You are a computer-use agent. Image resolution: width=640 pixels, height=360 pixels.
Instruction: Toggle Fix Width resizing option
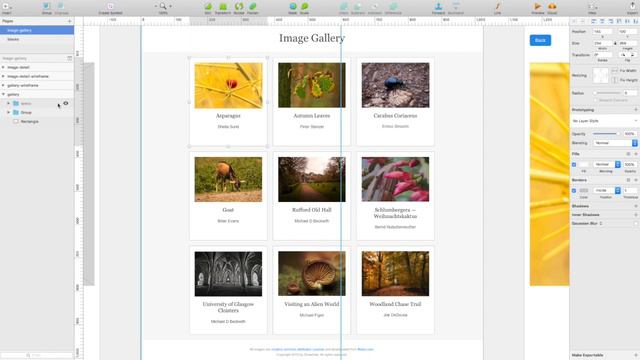pos(615,71)
